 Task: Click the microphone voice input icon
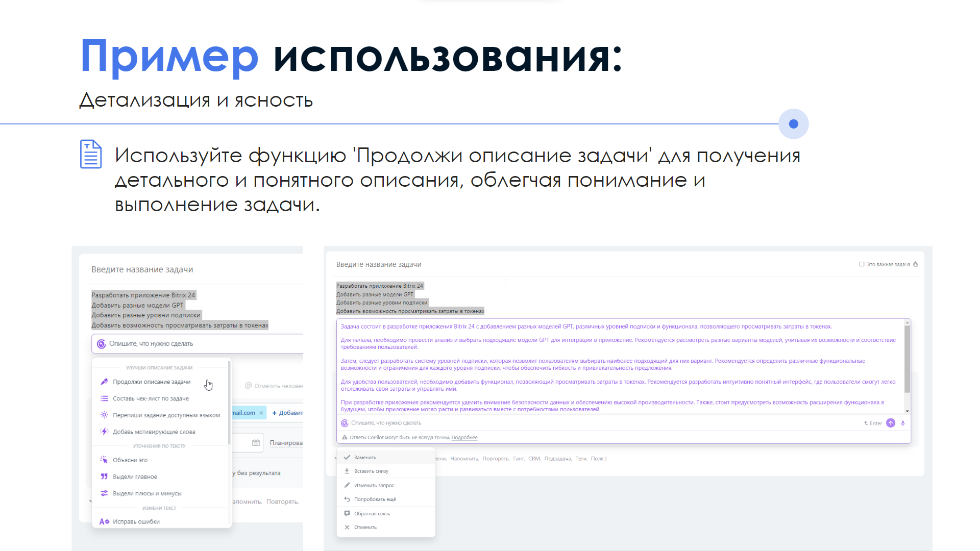[x=903, y=423]
